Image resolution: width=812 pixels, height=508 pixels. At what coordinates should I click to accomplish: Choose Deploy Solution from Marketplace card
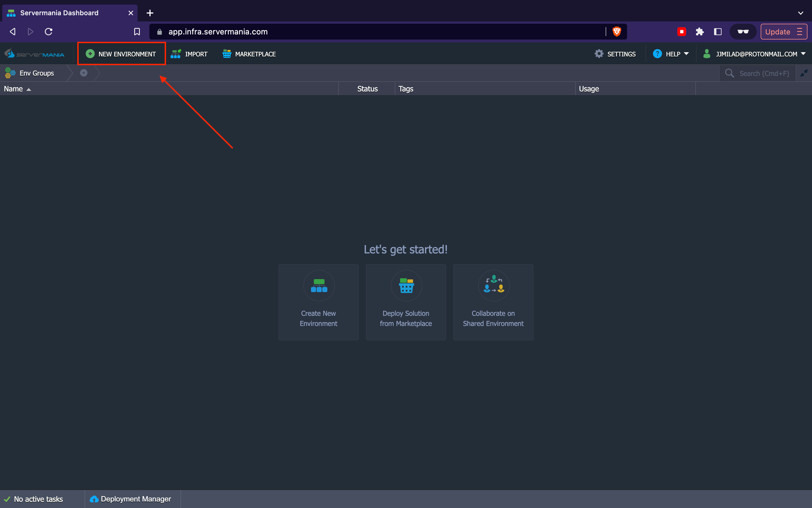[406, 302]
